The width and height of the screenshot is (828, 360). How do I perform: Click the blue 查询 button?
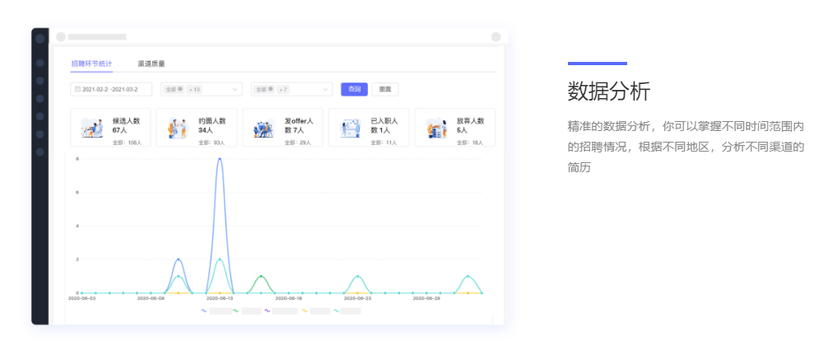click(354, 89)
